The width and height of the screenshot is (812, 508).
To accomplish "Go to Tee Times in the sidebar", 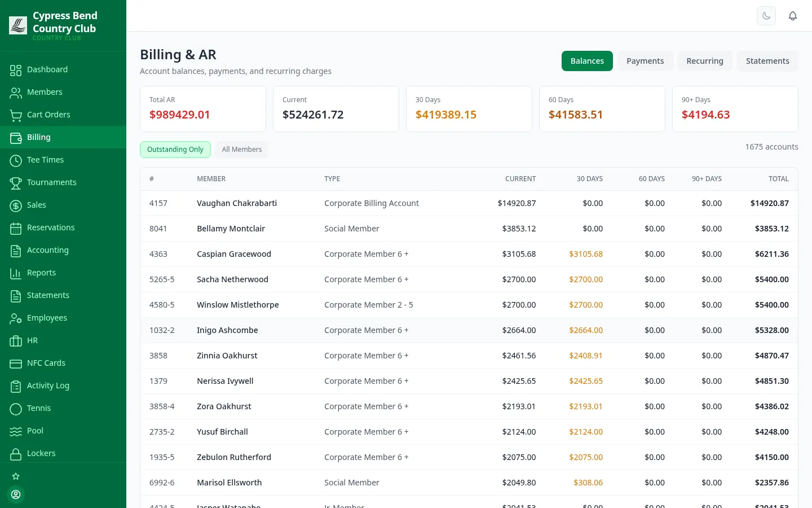I will (x=63, y=160).
